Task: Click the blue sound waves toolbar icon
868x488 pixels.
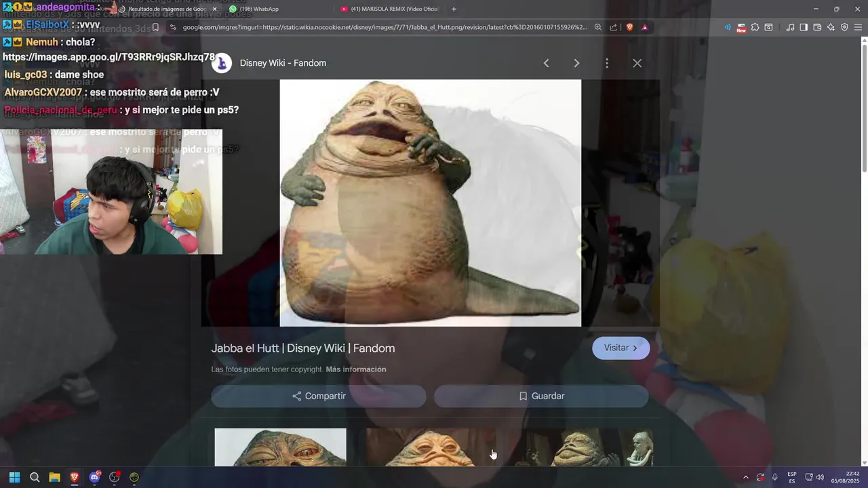Action: tap(728, 27)
